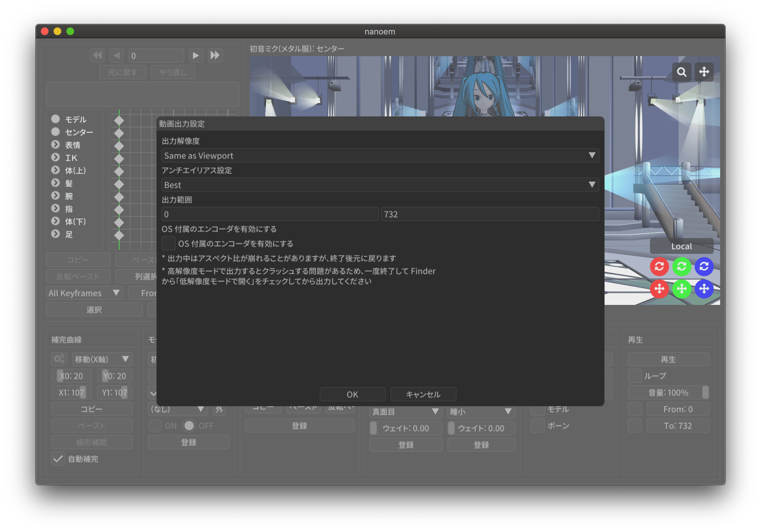Screen dimensions: 761x532
Task: Click the red move X-axis icon
Action: click(659, 289)
